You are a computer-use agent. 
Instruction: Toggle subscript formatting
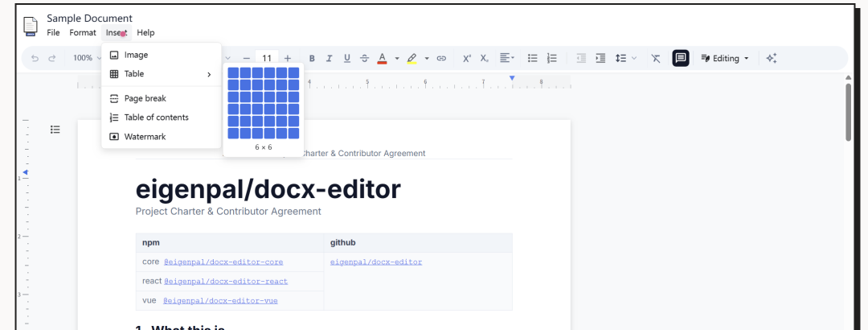click(485, 58)
